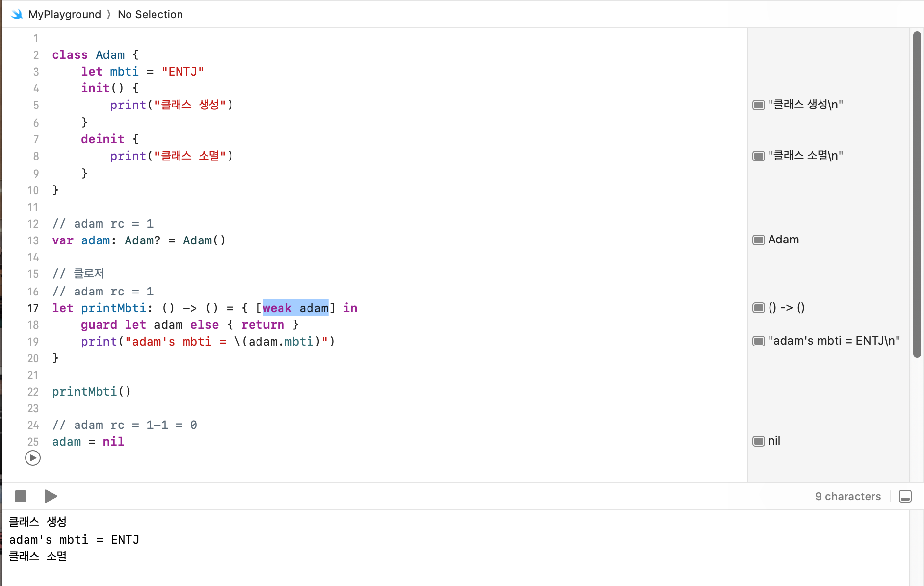Stop playground execution

click(21, 496)
